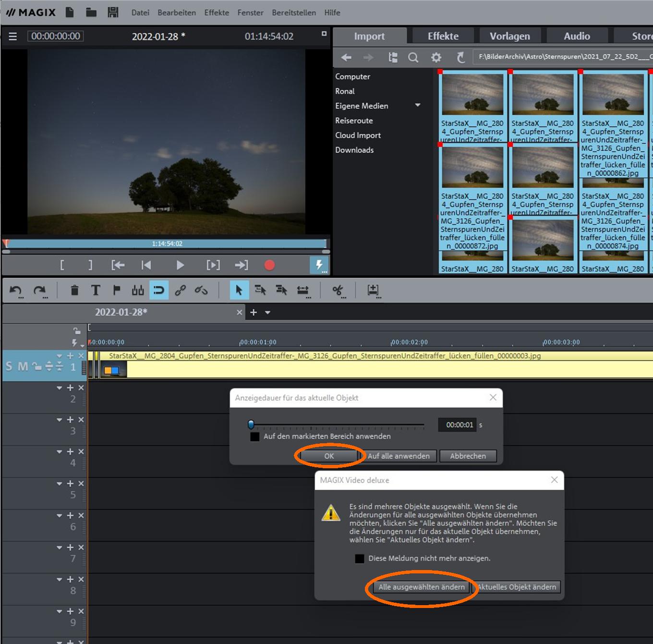The width and height of the screenshot is (653, 644).
Task: Click the trash delete object icon
Action: (x=74, y=290)
